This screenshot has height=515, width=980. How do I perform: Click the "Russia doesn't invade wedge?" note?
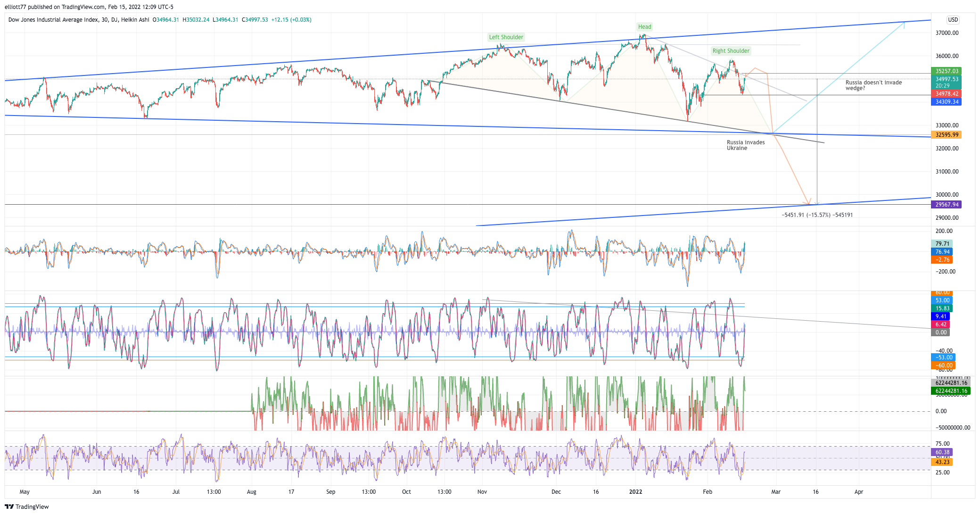873,85
